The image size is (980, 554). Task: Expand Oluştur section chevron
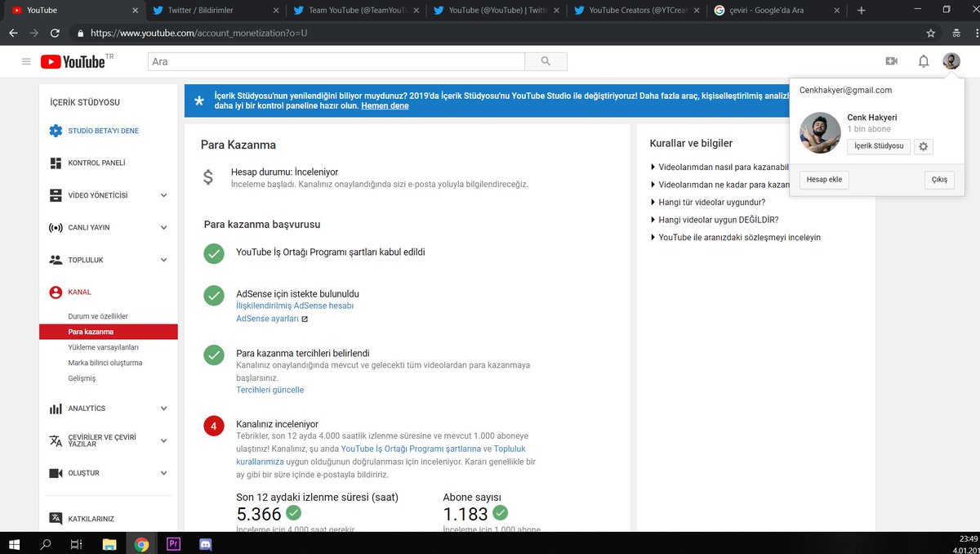[x=164, y=473]
